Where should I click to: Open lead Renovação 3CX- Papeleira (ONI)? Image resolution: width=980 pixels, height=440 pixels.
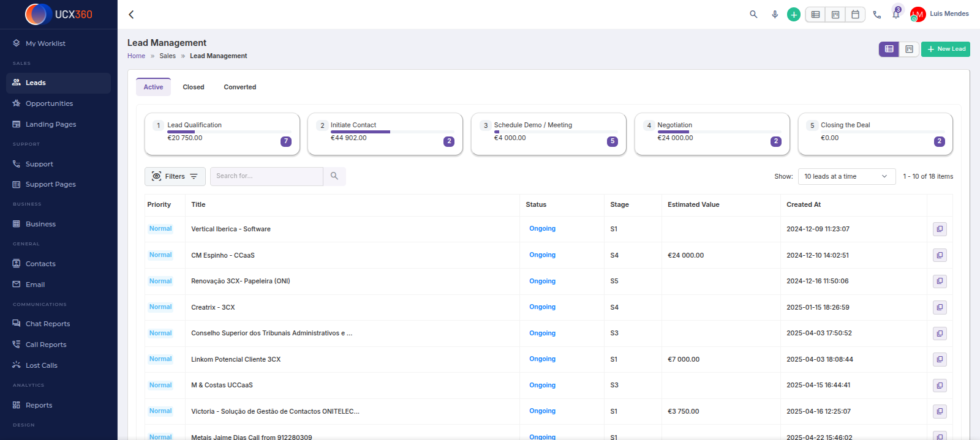pyautogui.click(x=241, y=281)
